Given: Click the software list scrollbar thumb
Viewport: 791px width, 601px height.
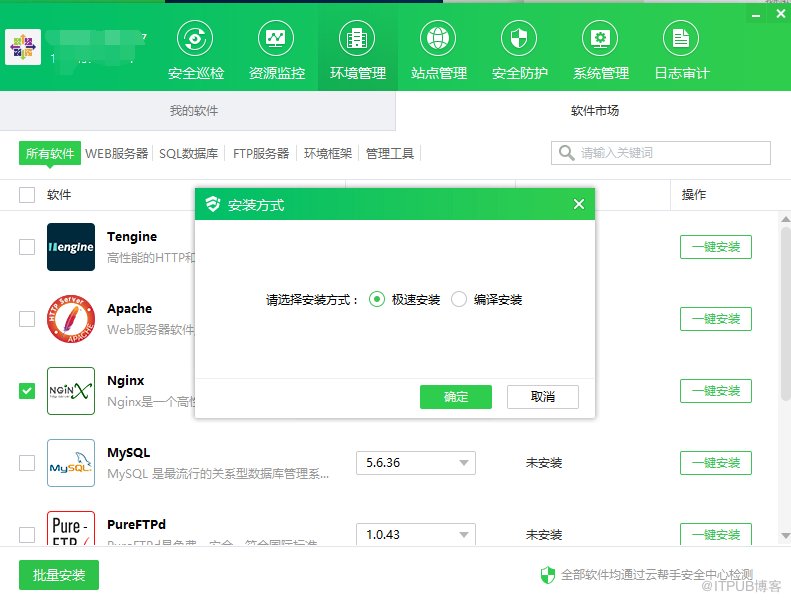Looking at the screenshot, I should (x=785, y=313).
